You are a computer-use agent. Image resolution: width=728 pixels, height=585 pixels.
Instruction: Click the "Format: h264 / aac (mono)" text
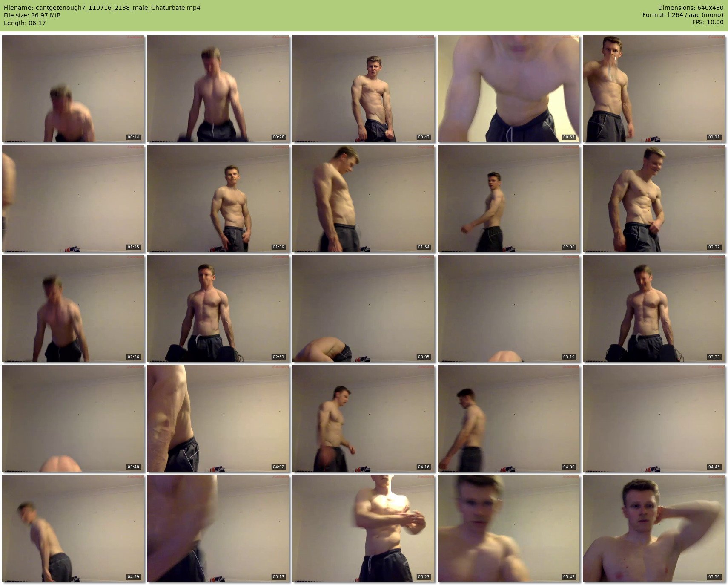click(x=683, y=15)
